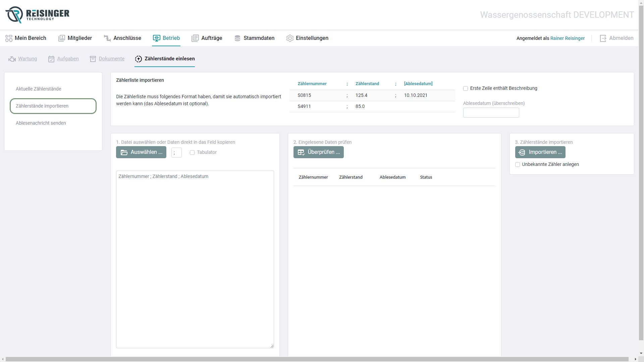Click the Zählernummer results column header
Screen dimensions: 644x362
tap(313, 177)
